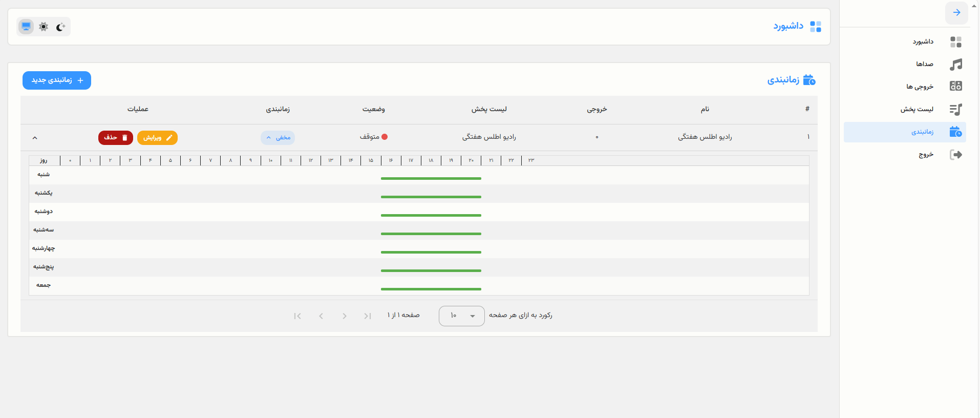Image resolution: width=980 pixels, height=418 pixels.
Task: Click the زمانبندی panel calendar icon
Action: coord(809,80)
